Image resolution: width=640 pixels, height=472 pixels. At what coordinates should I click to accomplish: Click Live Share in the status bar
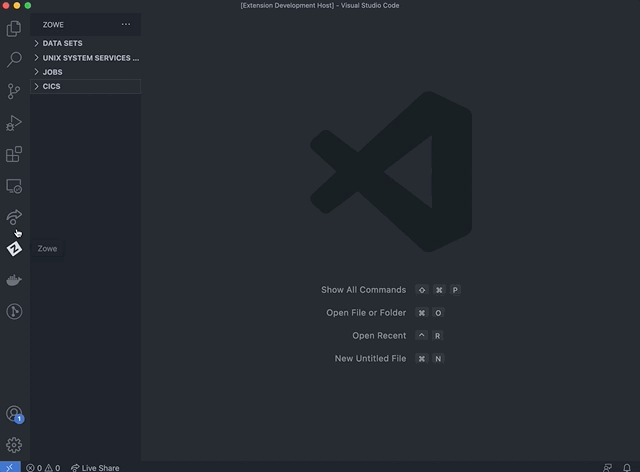95,467
